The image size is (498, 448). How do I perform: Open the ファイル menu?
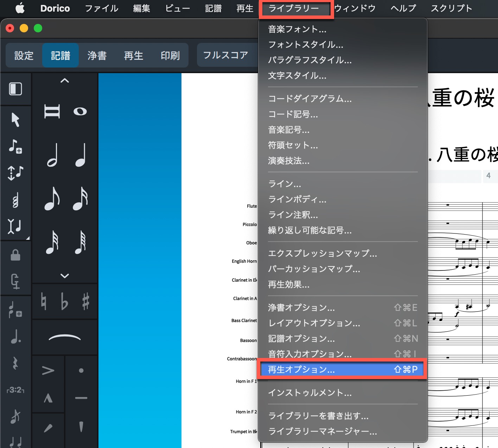tap(102, 8)
